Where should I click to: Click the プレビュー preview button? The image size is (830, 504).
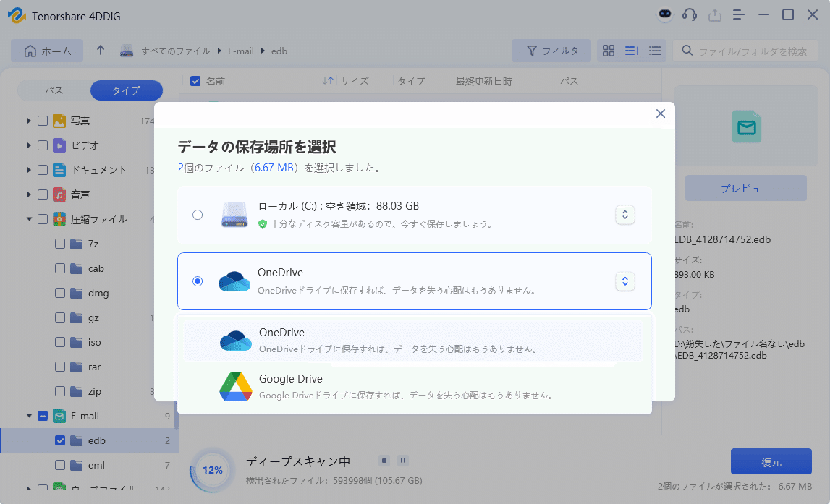pos(746,188)
